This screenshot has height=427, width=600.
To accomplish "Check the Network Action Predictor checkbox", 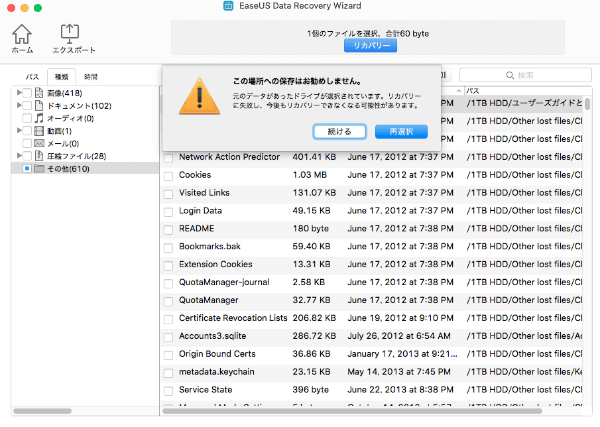I will (168, 158).
